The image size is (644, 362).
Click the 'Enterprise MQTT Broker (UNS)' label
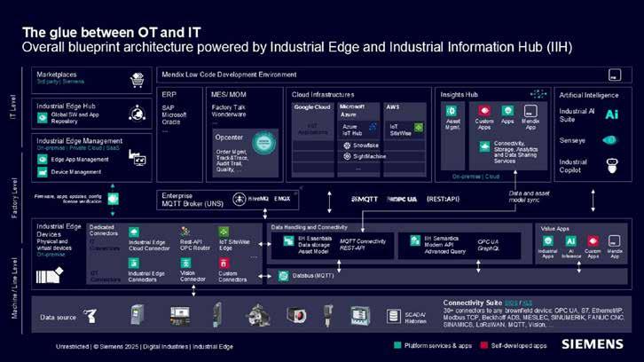click(x=192, y=200)
